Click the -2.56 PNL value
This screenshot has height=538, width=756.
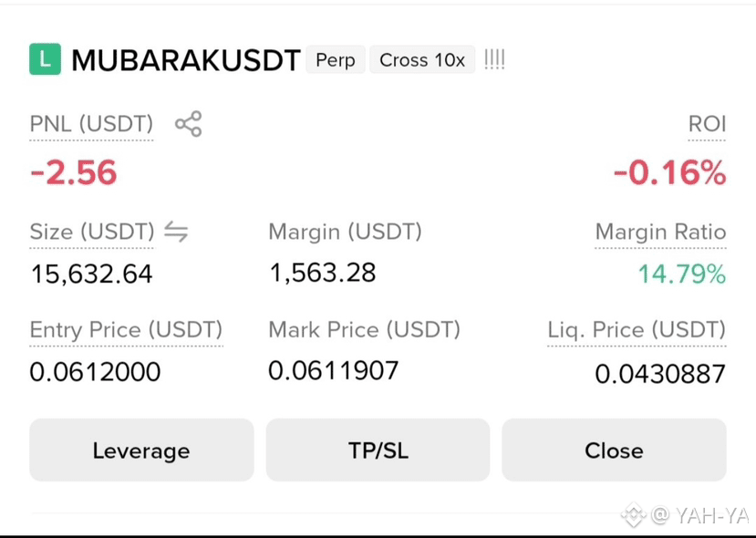pyautogui.click(x=74, y=172)
